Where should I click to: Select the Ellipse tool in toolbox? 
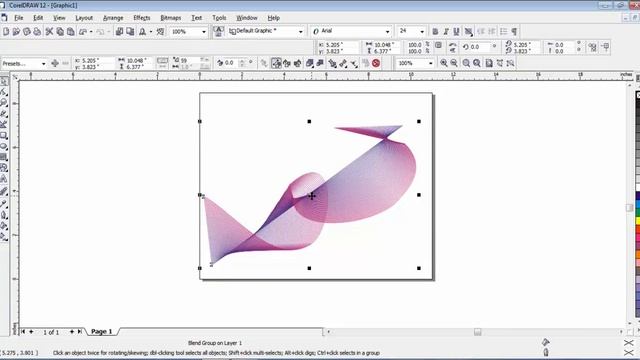click(x=4, y=146)
